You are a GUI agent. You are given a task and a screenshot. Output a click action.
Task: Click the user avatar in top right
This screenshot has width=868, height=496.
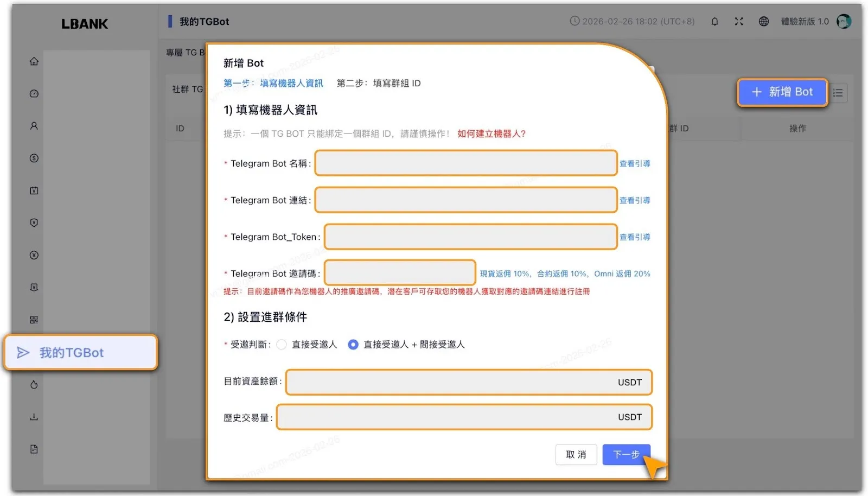click(844, 22)
